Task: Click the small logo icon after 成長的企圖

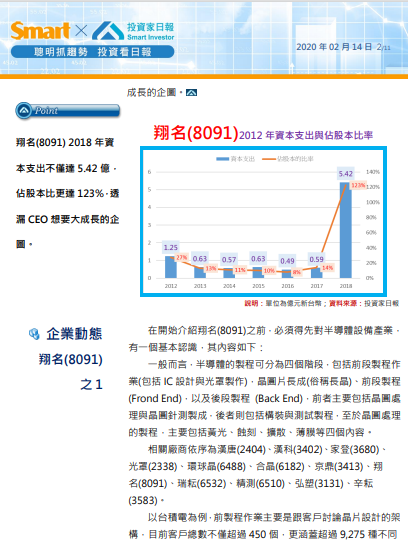Action: pos(192,93)
